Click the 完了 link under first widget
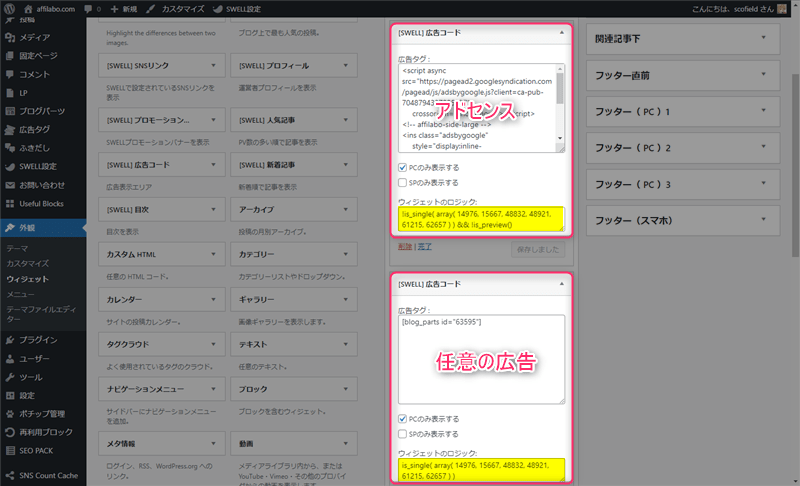 424,246
